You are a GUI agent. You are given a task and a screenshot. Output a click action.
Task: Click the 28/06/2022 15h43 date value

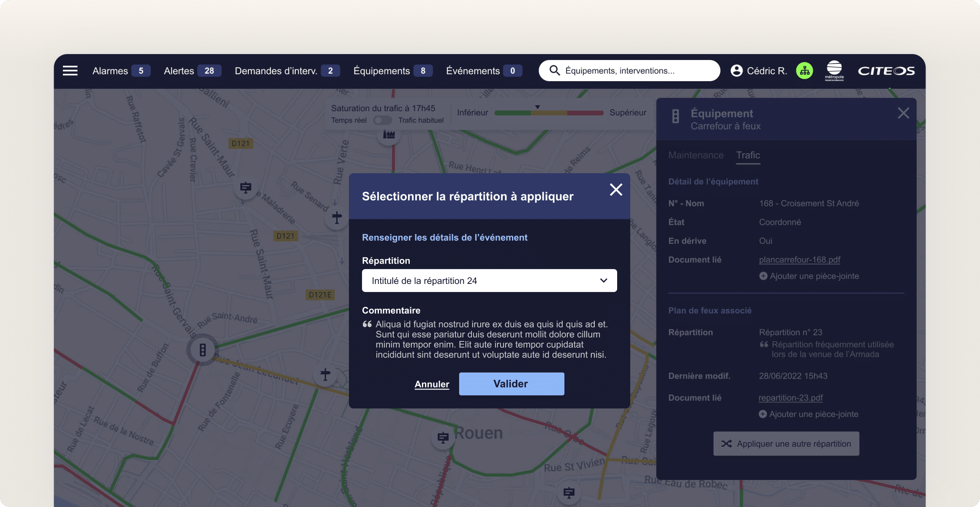793,376
